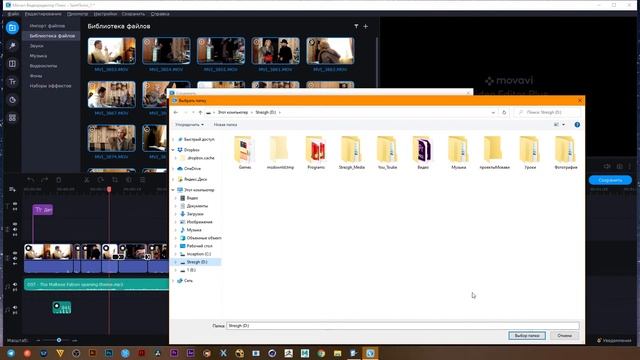Screen dimensions: 640x360
Task: Click the plus icon in file library
Action: [366, 26]
